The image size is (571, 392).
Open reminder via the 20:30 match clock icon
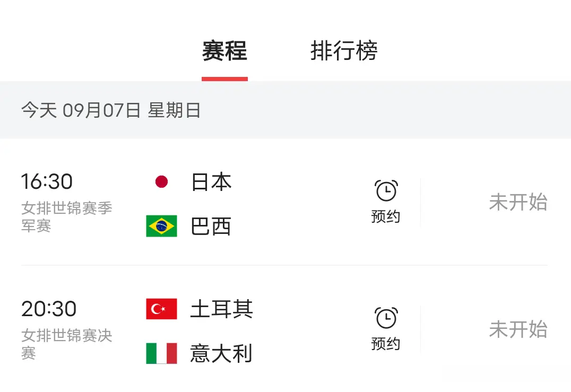tap(386, 317)
